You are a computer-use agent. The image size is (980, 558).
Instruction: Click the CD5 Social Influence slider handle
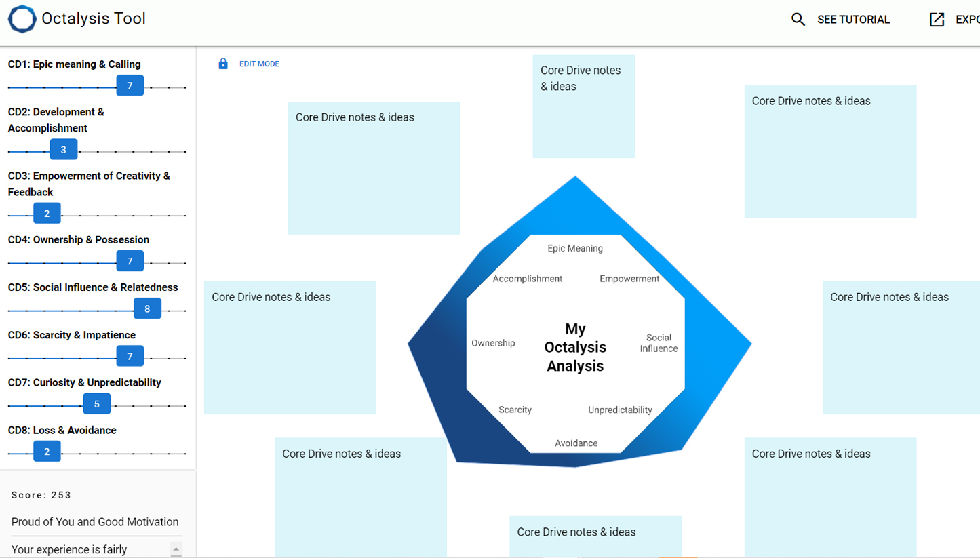[147, 308]
